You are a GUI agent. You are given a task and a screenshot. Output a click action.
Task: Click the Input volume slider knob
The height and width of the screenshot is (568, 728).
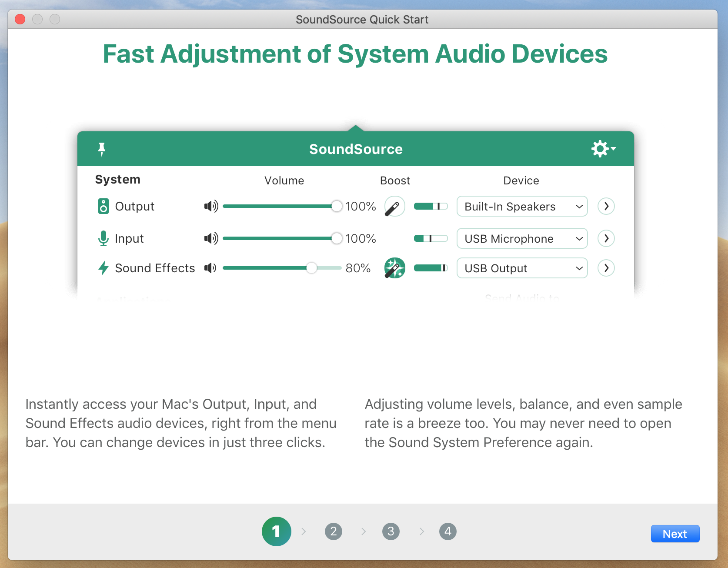(337, 238)
